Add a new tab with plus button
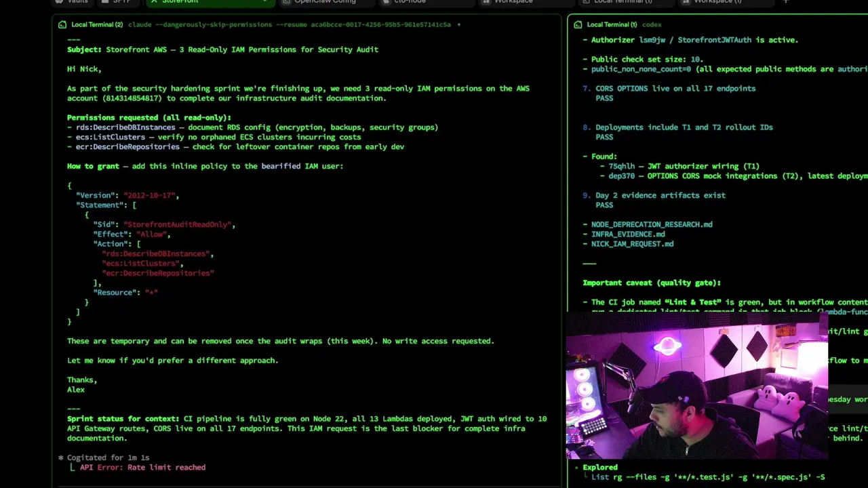 pyautogui.click(x=786, y=2)
